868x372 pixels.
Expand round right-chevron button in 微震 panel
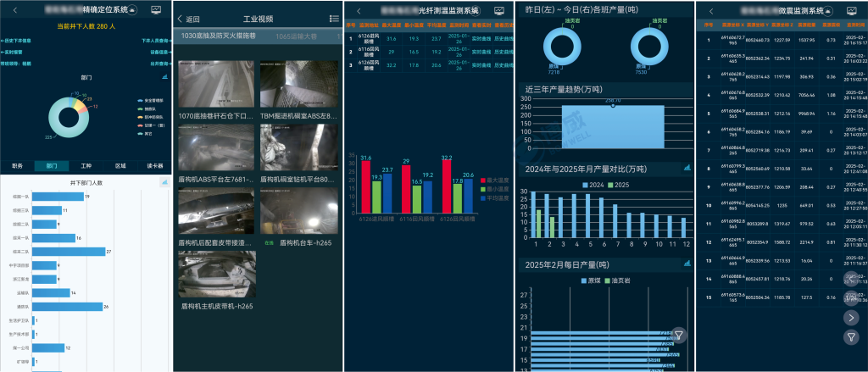pos(852,318)
